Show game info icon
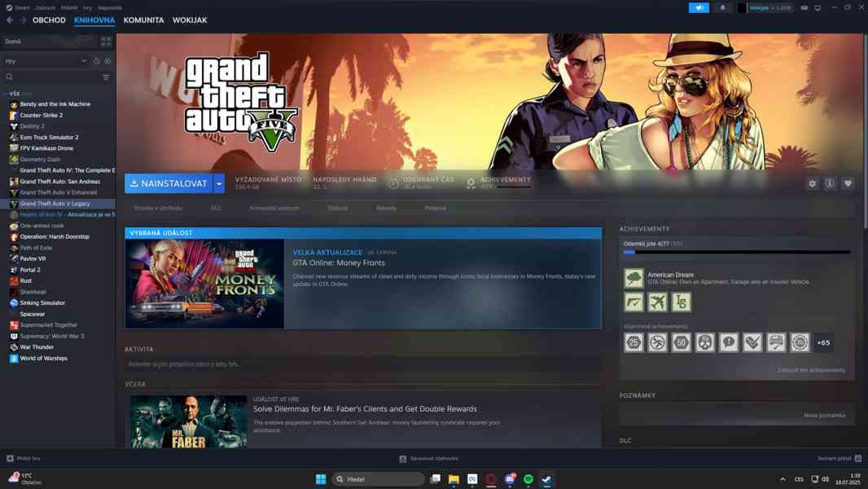Viewport: 868px width, 489px height. pyautogui.click(x=830, y=183)
